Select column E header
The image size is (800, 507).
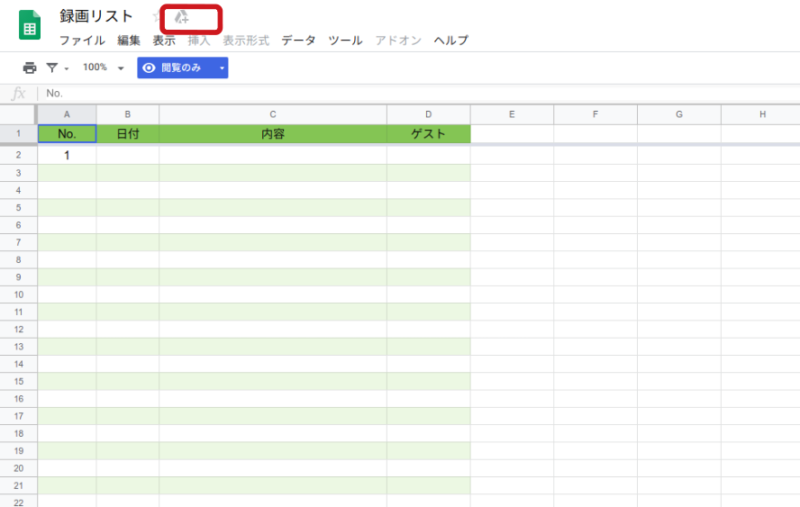tap(512, 114)
